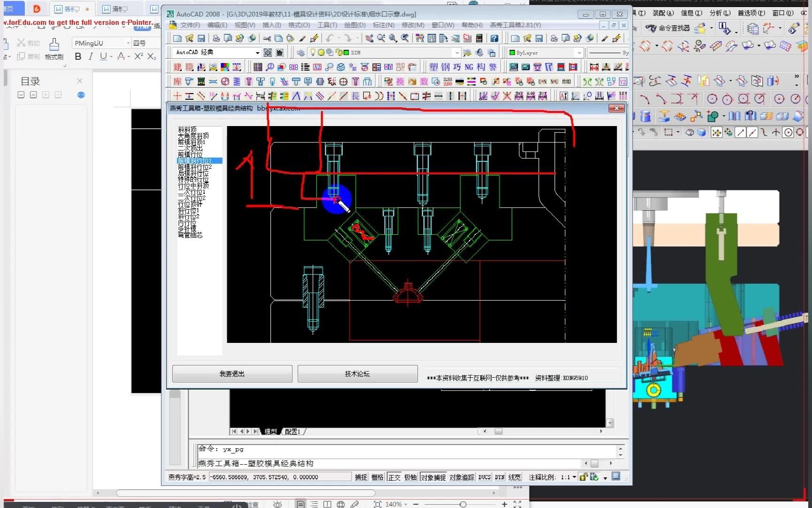The height and width of the screenshot is (508, 812).
Task: Toggle the 捕捉 snap mode
Action: point(360,477)
